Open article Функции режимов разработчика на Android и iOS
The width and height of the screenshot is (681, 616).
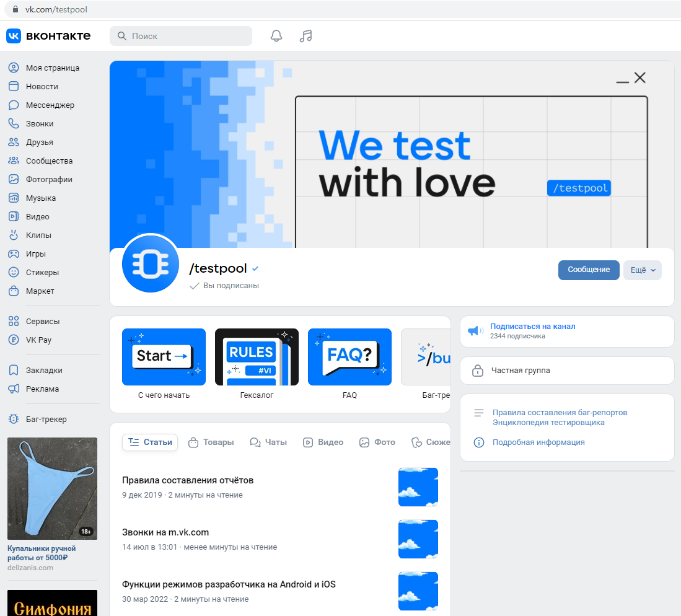pos(229,585)
